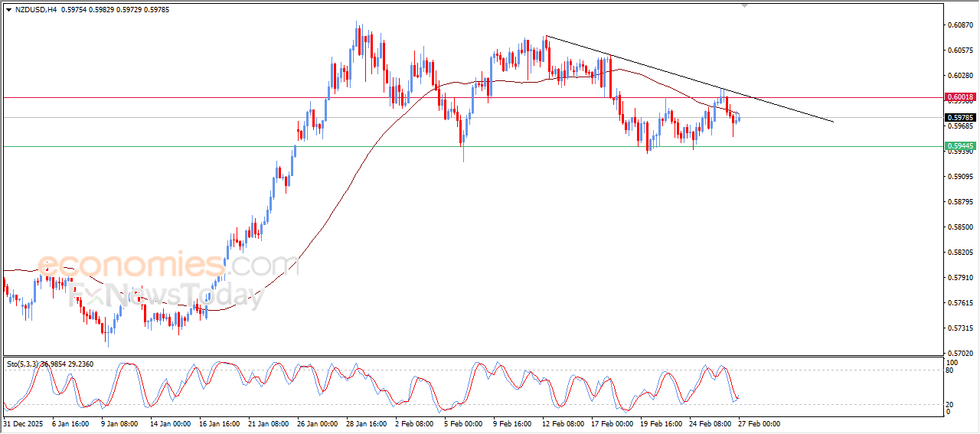Click the Sto(5,3,3) indicator label
The height and width of the screenshot is (434, 980).
tap(23, 364)
